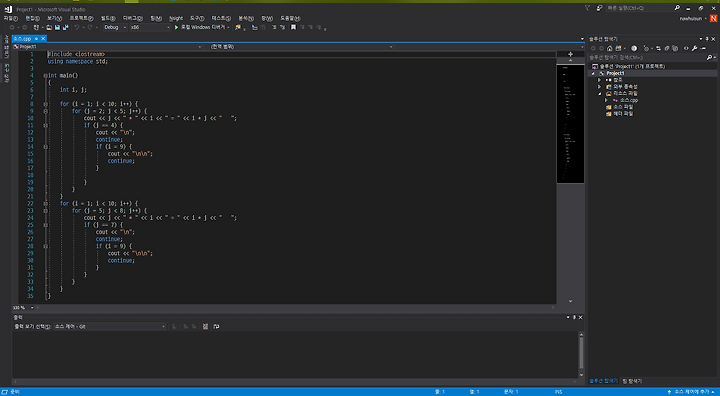Click the split-editor plus button above the scrollbar
The height and width of the screenshot is (396, 720).
tap(570, 54)
